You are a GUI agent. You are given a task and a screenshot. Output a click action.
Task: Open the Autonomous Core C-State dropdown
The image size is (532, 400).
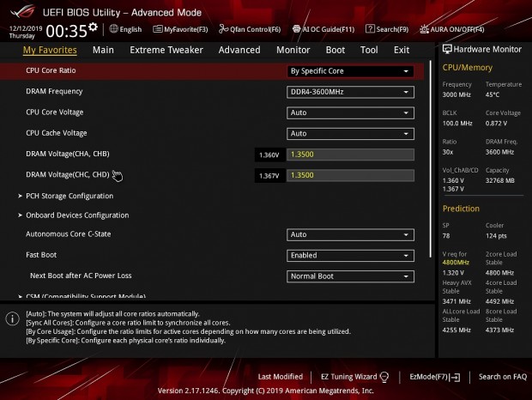[x=350, y=235]
